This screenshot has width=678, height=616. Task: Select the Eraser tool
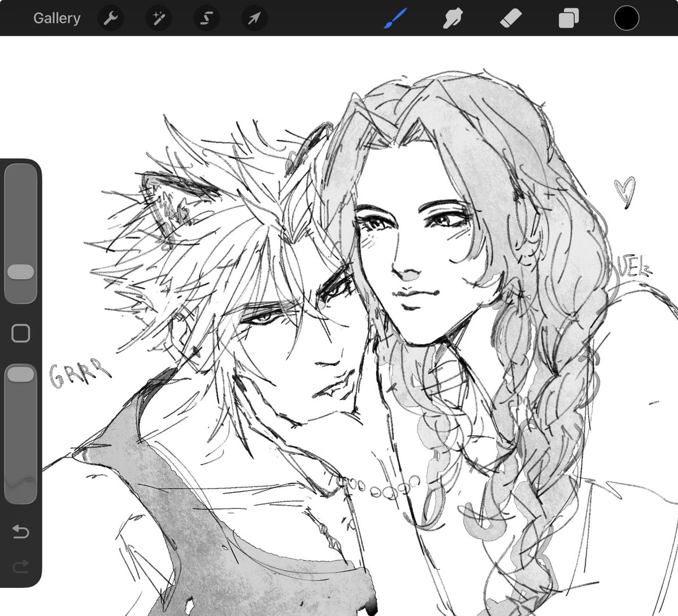[x=511, y=19]
